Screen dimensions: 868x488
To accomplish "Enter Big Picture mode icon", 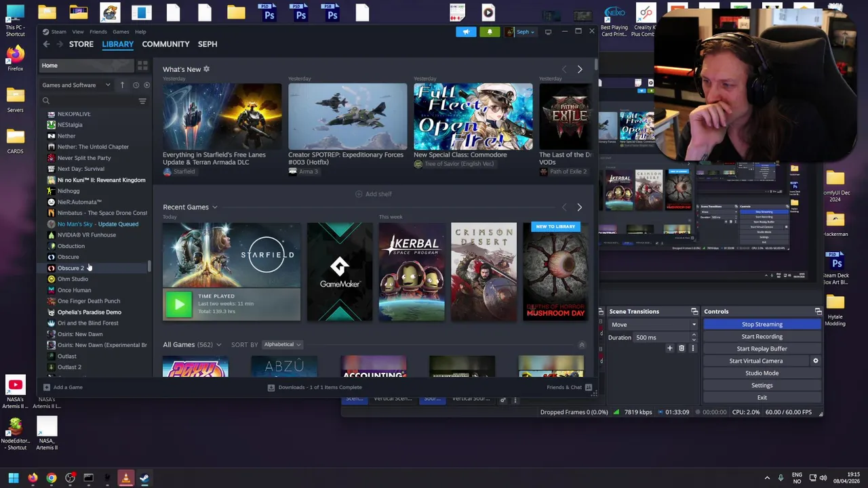I will (548, 32).
